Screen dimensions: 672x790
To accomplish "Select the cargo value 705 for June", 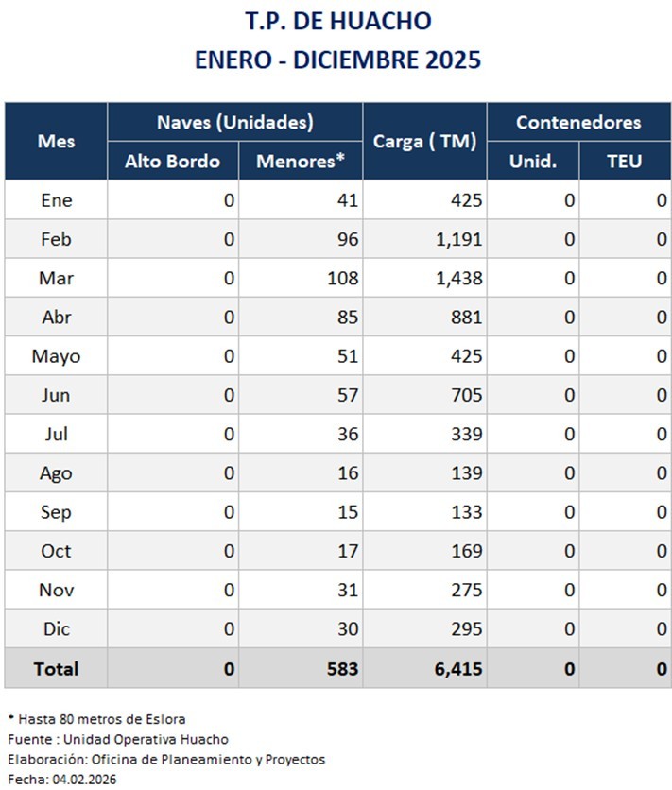I will (466, 396).
